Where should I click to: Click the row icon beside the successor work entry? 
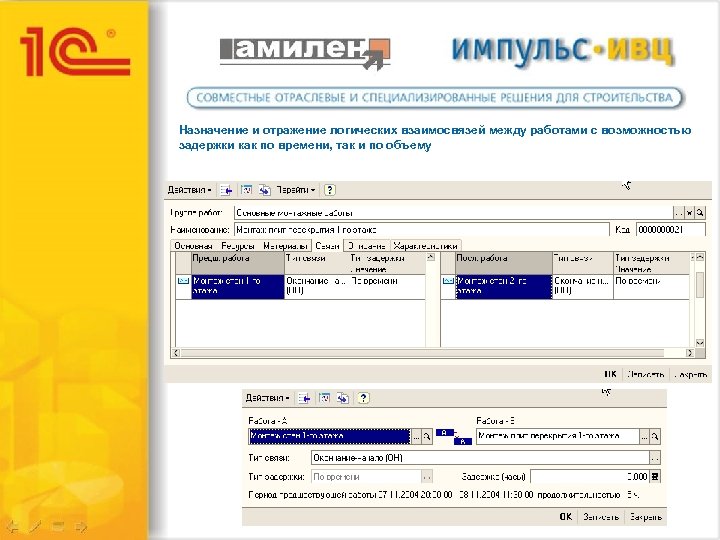(448, 281)
